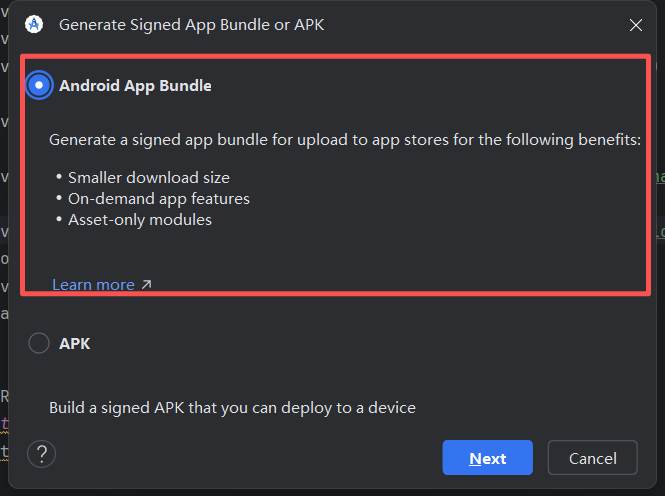Click the "Smaller download size" bullet item
Viewport: 665px width, 496px height.
pyautogui.click(x=149, y=177)
